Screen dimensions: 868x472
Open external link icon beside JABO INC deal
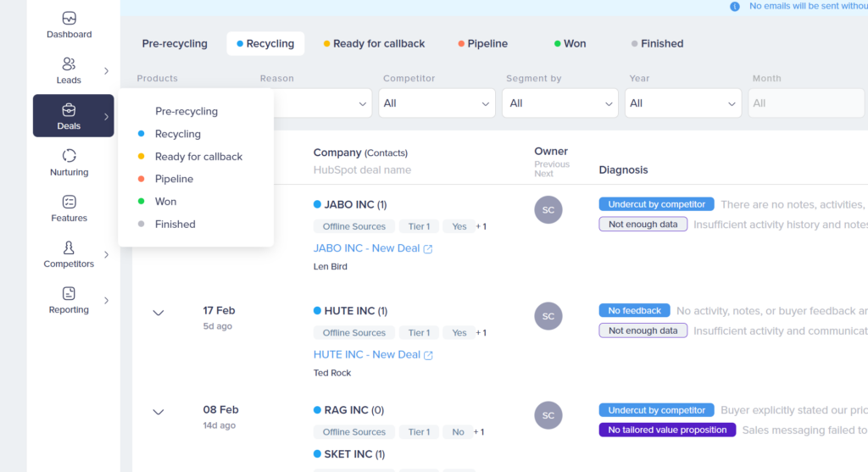click(428, 249)
